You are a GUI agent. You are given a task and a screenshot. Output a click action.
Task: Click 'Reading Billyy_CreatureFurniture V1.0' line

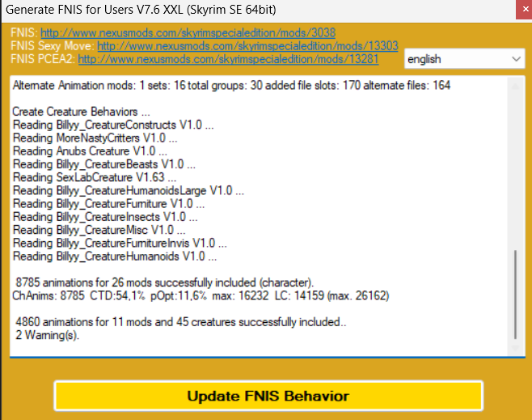[x=108, y=204]
